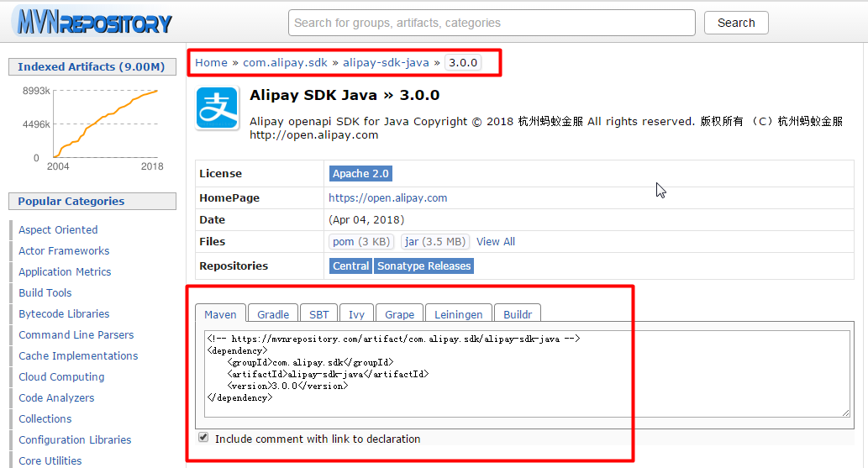Click the Alipay SDK Java » 3.0.0 title
This screenshot has width=868, height=468.
(x=345, y=95)
